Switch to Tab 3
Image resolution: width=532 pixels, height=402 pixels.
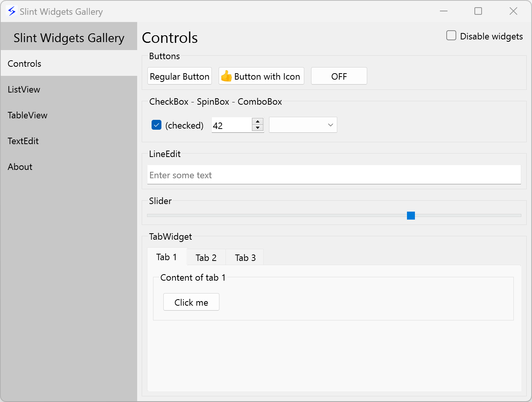[245, 258]
